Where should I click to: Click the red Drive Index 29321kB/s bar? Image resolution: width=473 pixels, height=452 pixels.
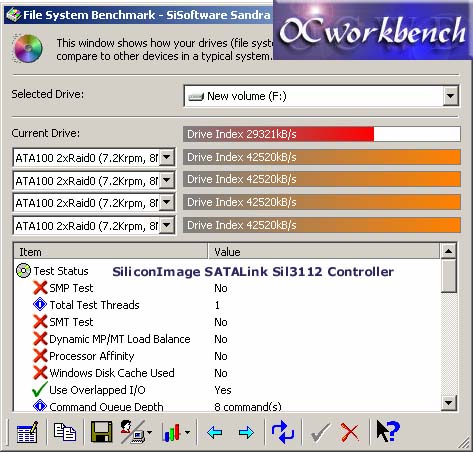pos(279,134)
